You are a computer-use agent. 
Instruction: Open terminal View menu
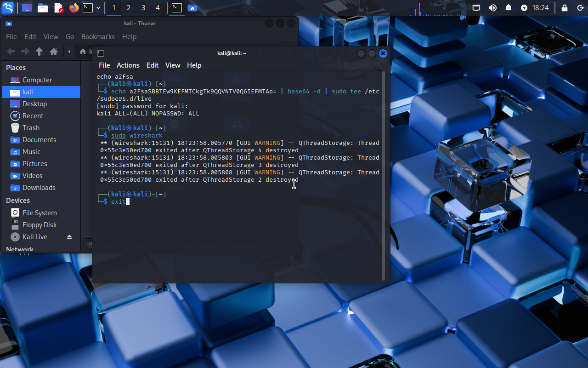(x=173, y=65)
